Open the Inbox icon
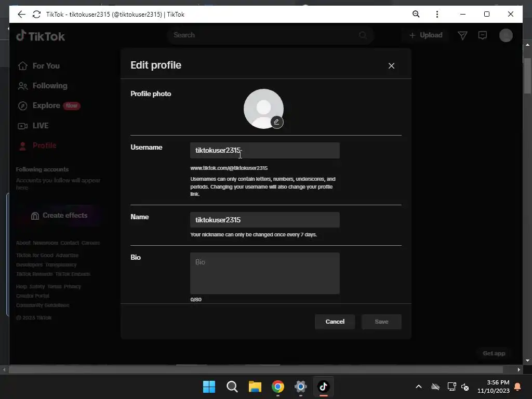This screenshot has height=399, width=532. tap(483, 35)
